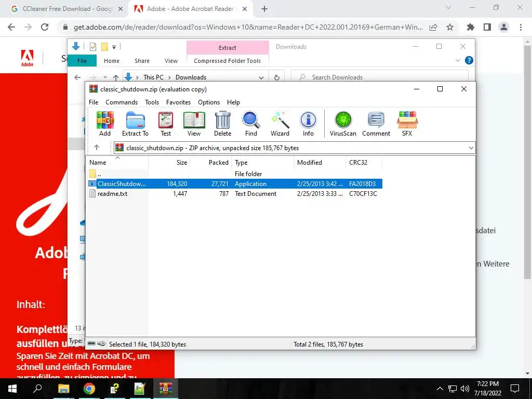Click the SFX archive icon
Image resolution: width=532 pixels, height=399 pixels.
407,124
